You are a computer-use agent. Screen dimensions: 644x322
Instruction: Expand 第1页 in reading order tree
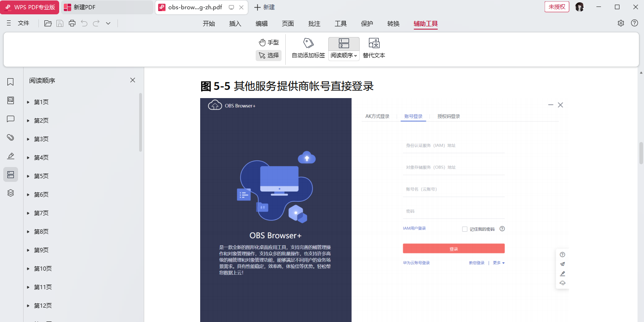[x=28, y=102]
